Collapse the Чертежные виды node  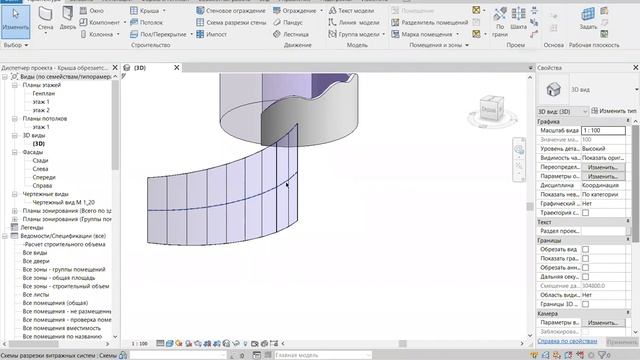tap(15, 194)
